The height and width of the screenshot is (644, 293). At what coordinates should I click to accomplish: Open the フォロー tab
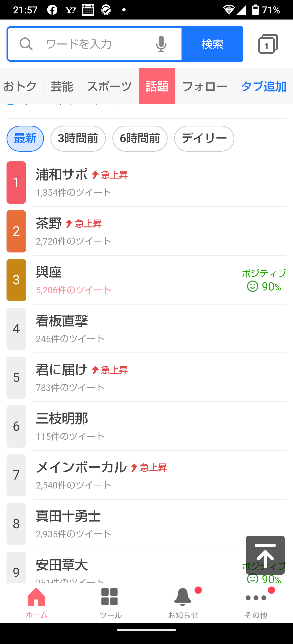coord(205,86)
